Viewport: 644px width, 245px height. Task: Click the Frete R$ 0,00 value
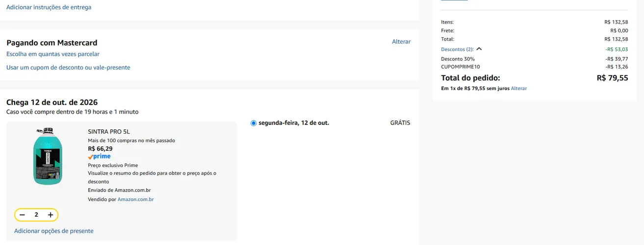coord(619,31)
